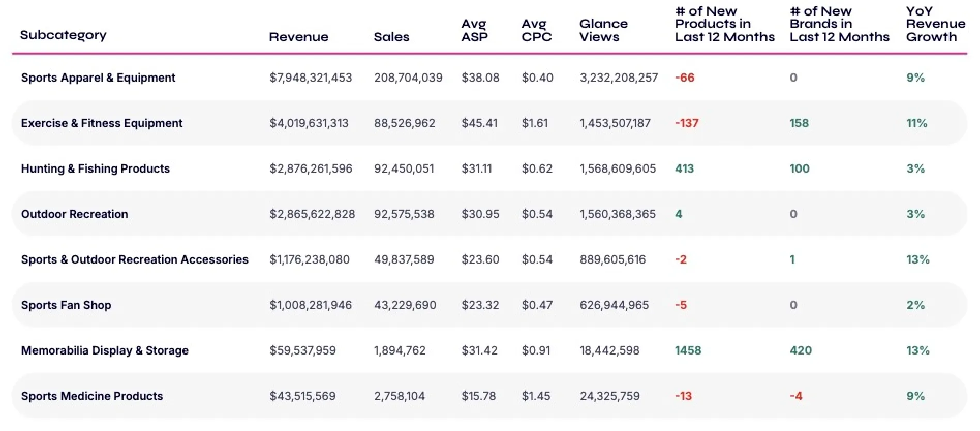Click the red -4 new brands value
Viewport: 980px width, 431px height.
click(x=796, y=396)
